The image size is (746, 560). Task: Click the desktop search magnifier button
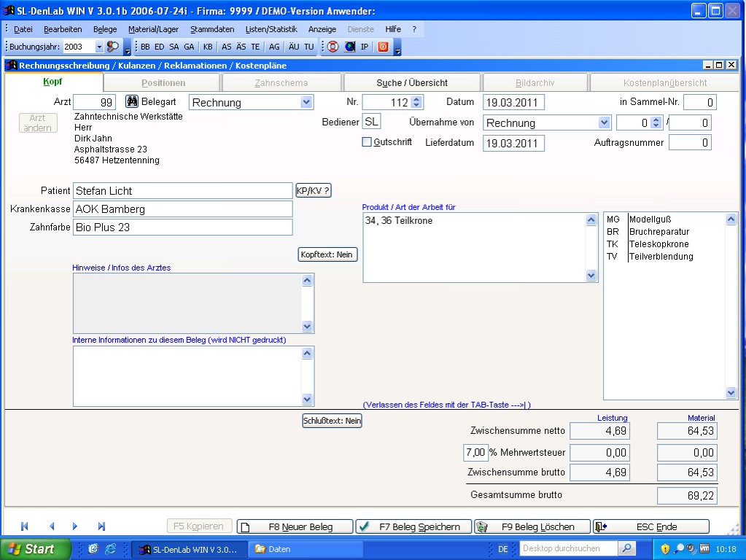[627, 548]
